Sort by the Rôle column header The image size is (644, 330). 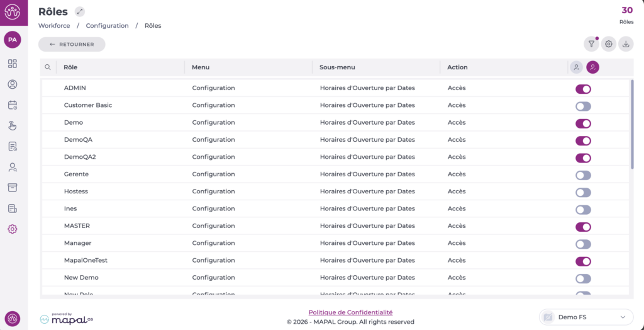[70, 67]
